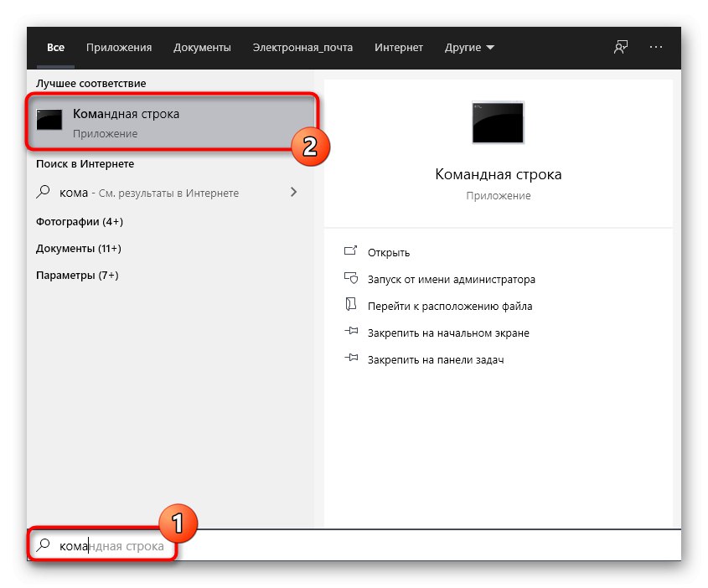Image resolution: width=708 pixels, height=588 pixels.
Task: Choose Закрепить на начальном экране
Action: pos(448,333)
